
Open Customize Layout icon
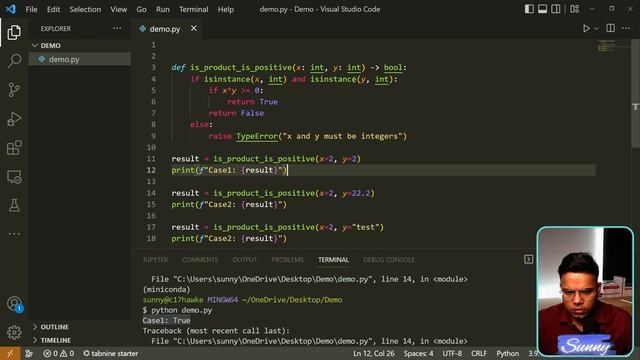(575, 9)
